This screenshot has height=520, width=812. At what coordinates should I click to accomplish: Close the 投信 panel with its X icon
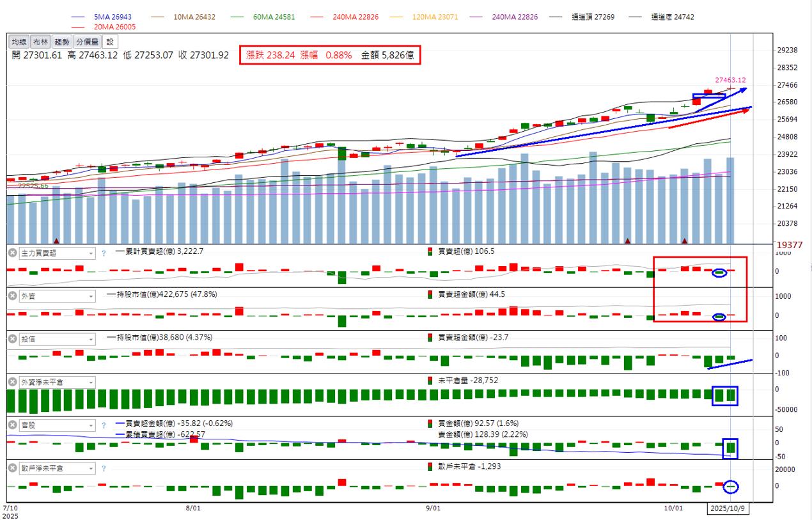click(x=12, y=338)
